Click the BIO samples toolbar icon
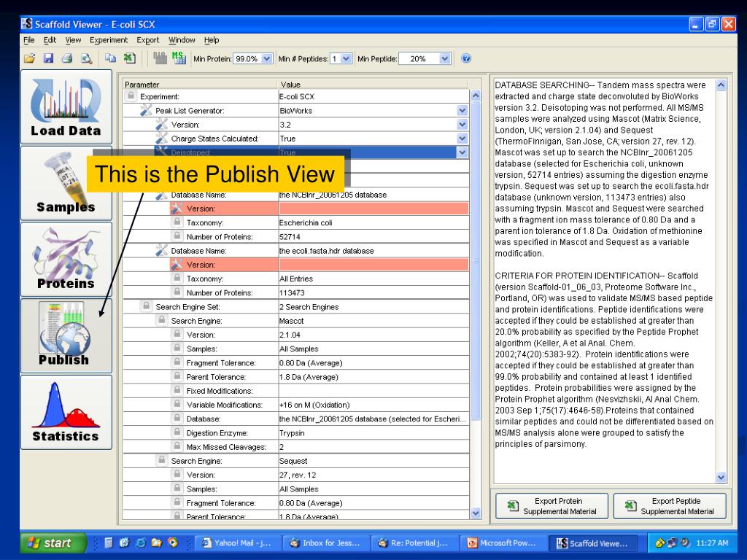This screenshot has width=747, height=560. pyautogui.click(x=160, y=58)
